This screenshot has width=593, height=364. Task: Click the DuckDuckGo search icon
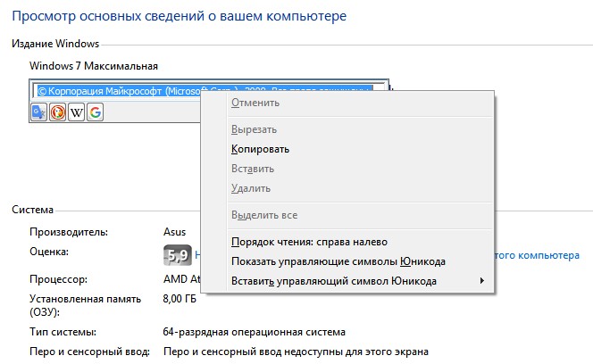click(x=57, y=112)
